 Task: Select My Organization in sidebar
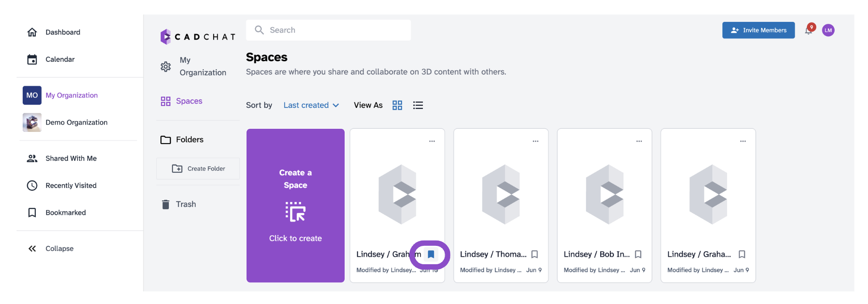(72, 95)
